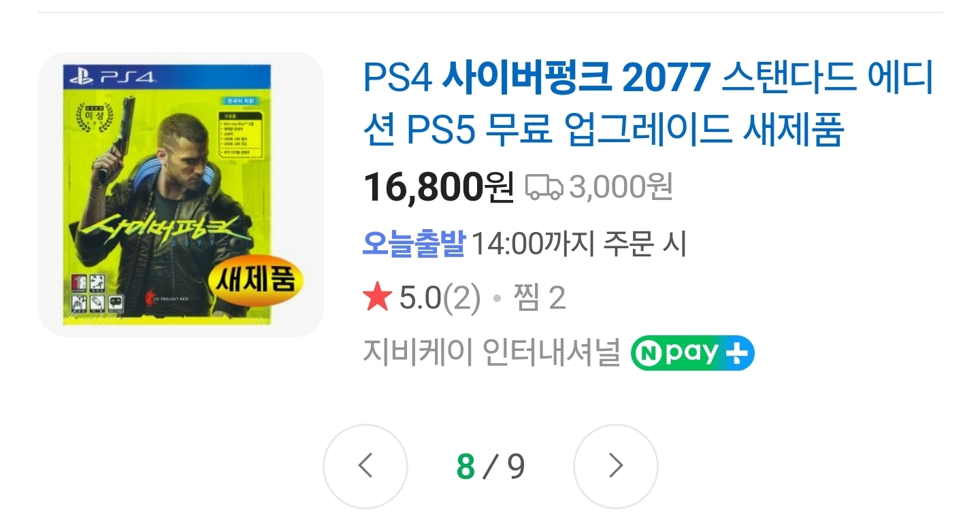980x523 pixels.
Task: Open the PS4 사이버펑크 2077 스탠다드 에디션 title link
Action: coord(649,105)
